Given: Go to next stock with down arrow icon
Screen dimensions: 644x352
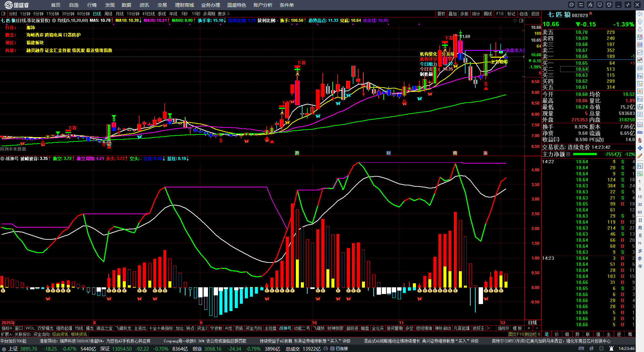Looking at the screenshot, I should (x=640, y=30).
